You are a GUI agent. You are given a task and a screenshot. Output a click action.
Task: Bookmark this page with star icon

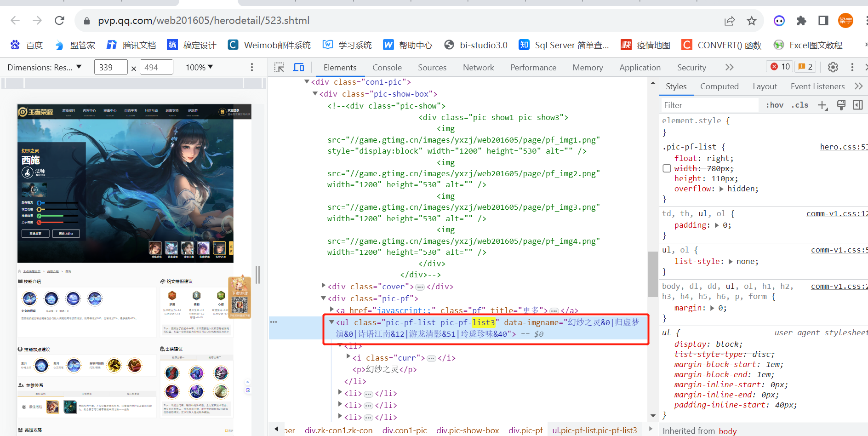click(x=752, y=21)
